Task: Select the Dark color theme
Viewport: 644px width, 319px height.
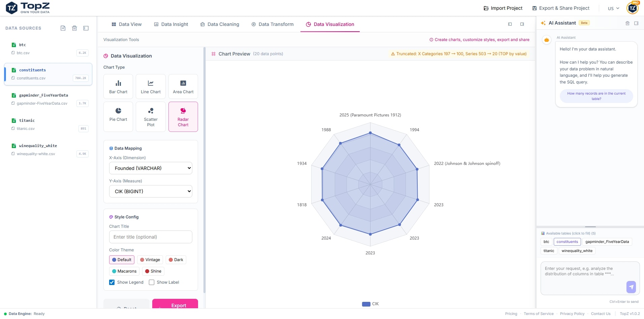Action: (x=175, y=259)
